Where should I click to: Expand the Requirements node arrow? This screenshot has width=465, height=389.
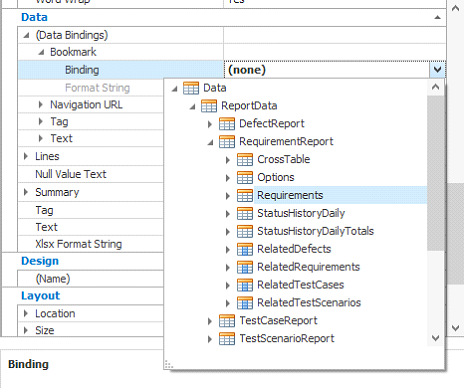[x=228, y=195]
